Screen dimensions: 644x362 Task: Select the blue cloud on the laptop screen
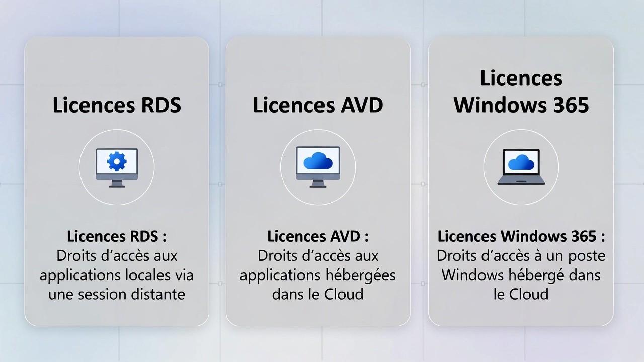[x=521, y=162]
